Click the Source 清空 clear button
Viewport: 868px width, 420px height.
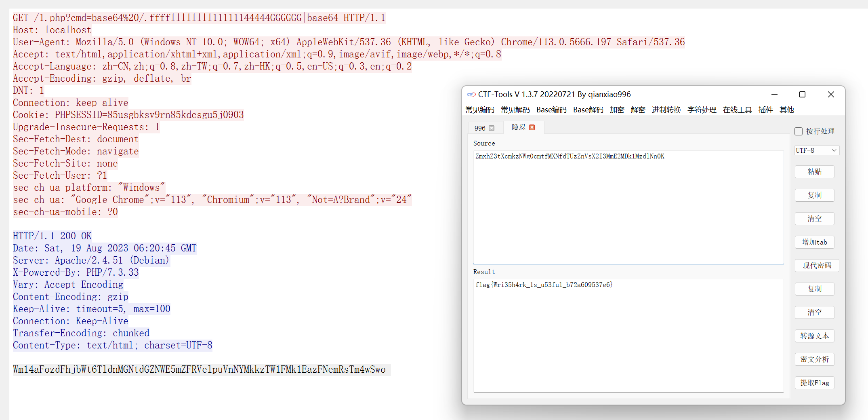(815, 219)
